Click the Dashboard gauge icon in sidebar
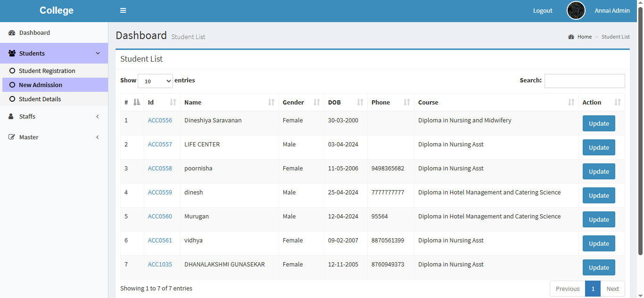The width and height of the screenshot is (644, 298). coord(12,33)
